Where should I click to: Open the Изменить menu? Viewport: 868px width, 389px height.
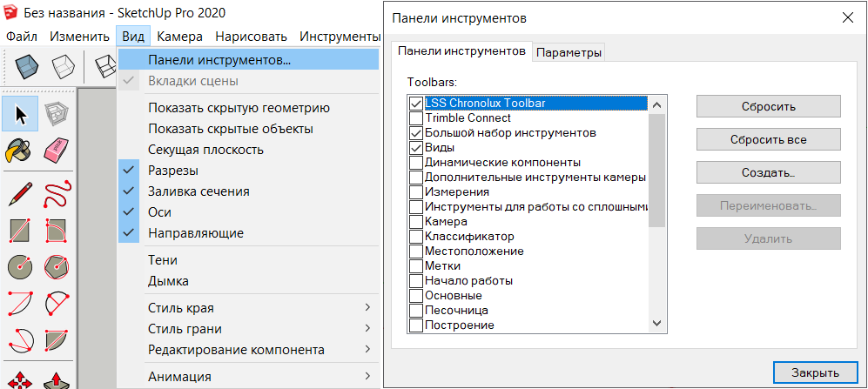point(80,37)
